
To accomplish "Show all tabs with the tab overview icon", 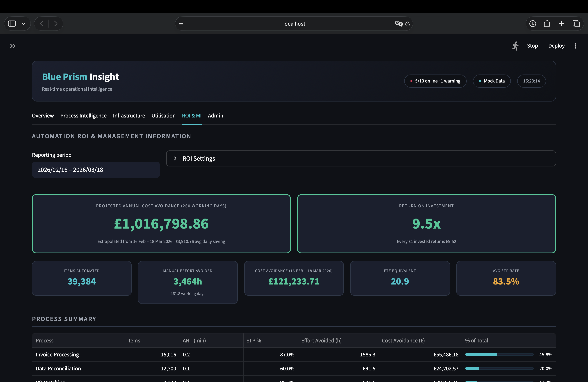I will coord(577,23).
